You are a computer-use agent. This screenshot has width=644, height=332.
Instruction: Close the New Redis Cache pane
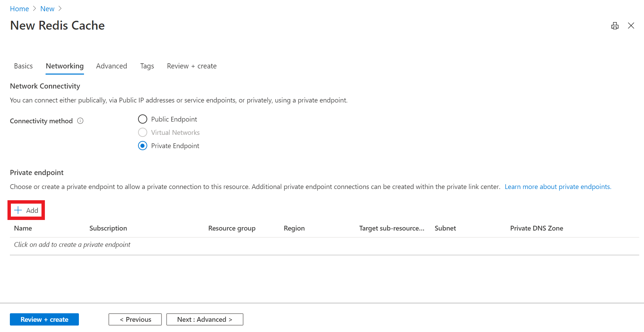(x=631, y=26)
